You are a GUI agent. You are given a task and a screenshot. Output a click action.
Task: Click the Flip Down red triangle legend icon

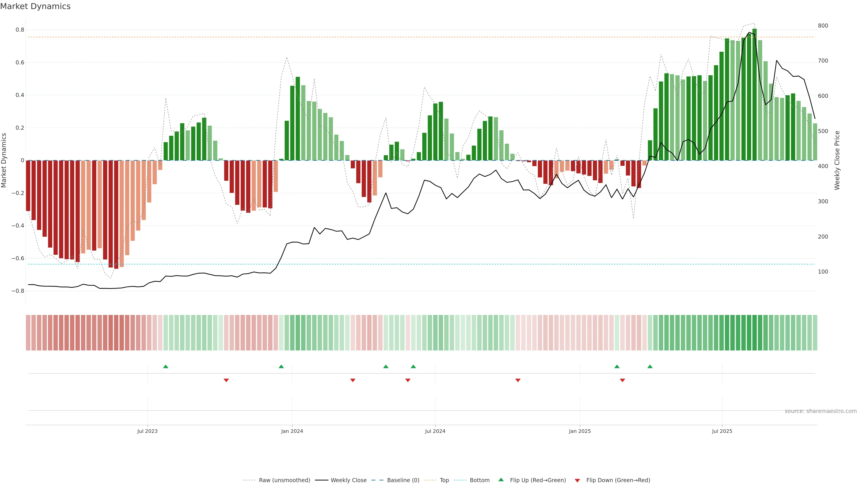pyautogui.click(x=577, y=480)
